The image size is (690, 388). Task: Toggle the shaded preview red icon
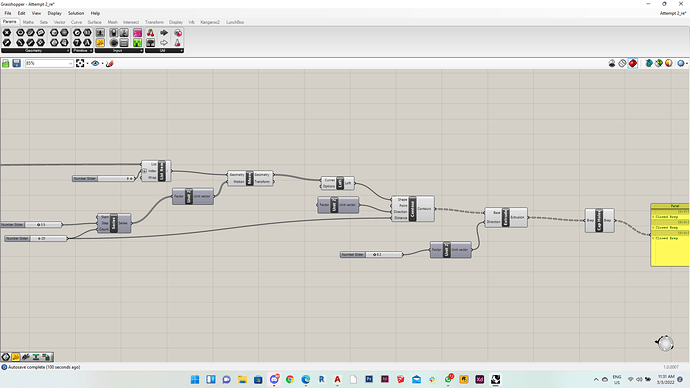coord(632,63)
